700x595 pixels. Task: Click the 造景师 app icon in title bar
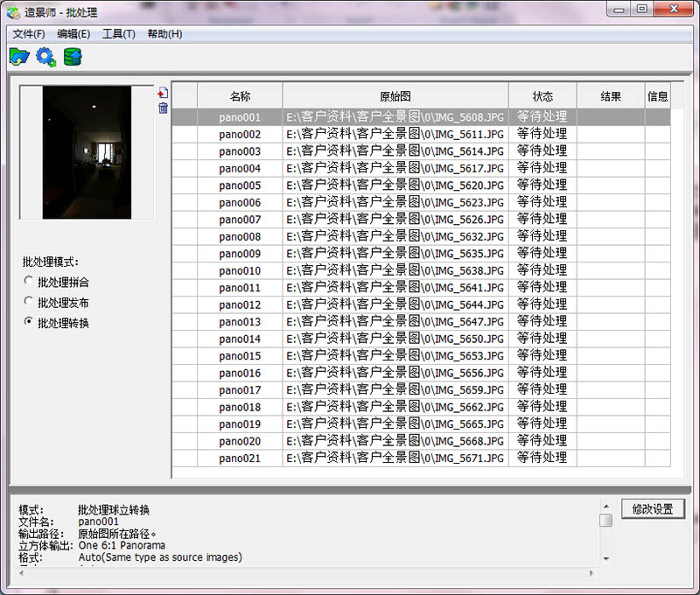click(13, 12)
